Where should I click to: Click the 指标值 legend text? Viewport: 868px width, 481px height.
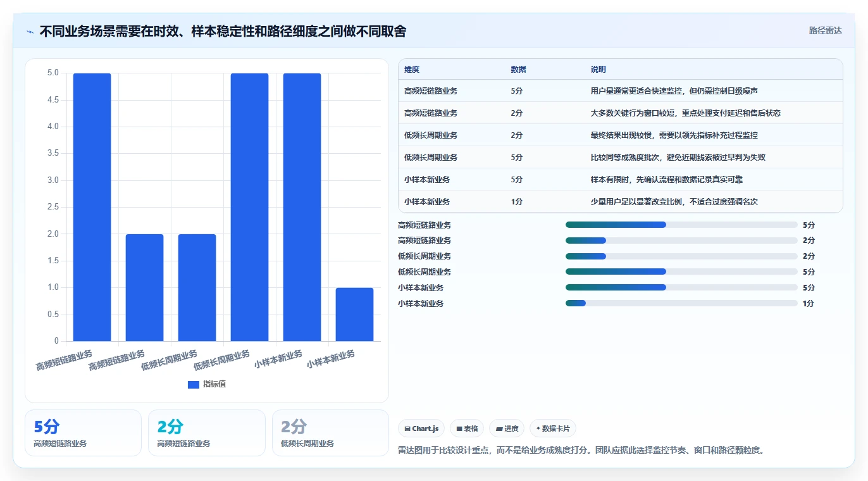214,384
